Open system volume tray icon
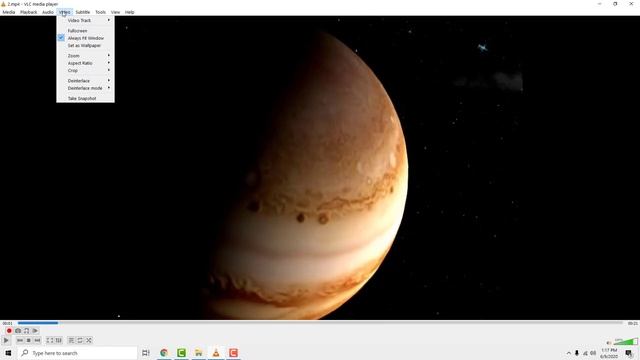The height and width of the screenshot is (360, 640). [593, 353]
